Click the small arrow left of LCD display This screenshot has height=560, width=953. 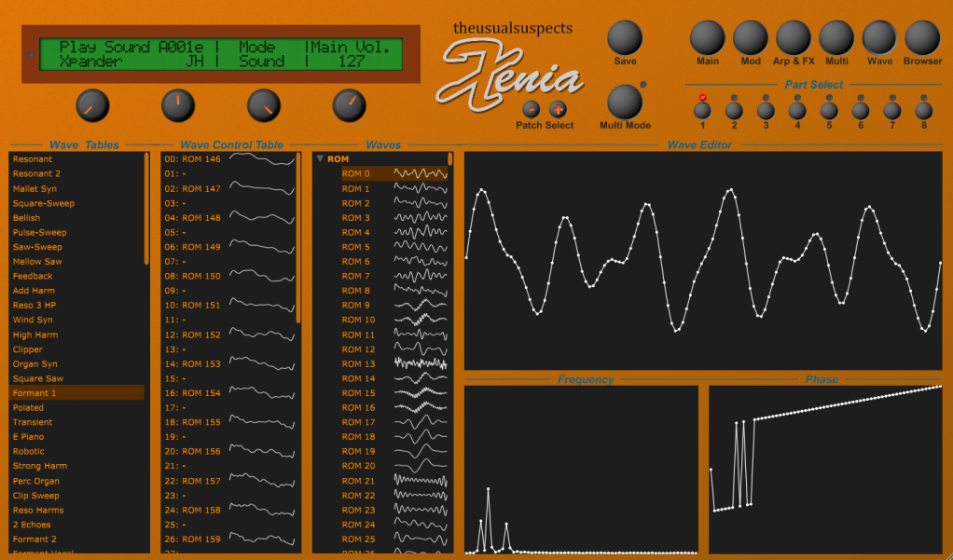click(x=30, y=54)
